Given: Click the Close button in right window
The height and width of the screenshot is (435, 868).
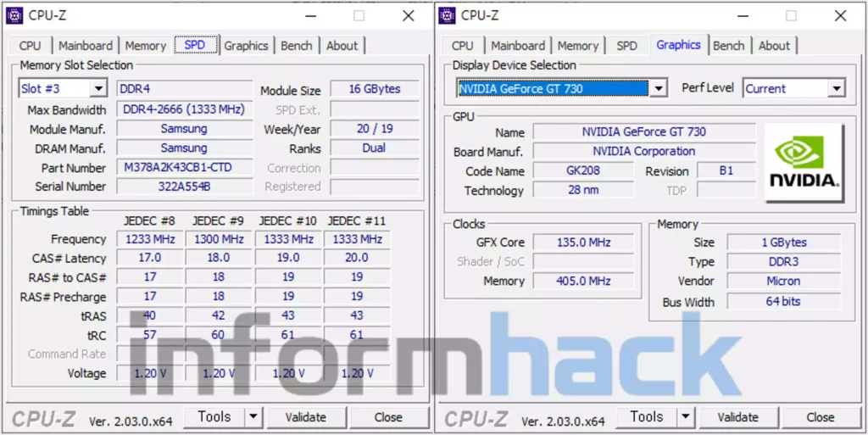Looking at the screenshot, I should [820, 416].
